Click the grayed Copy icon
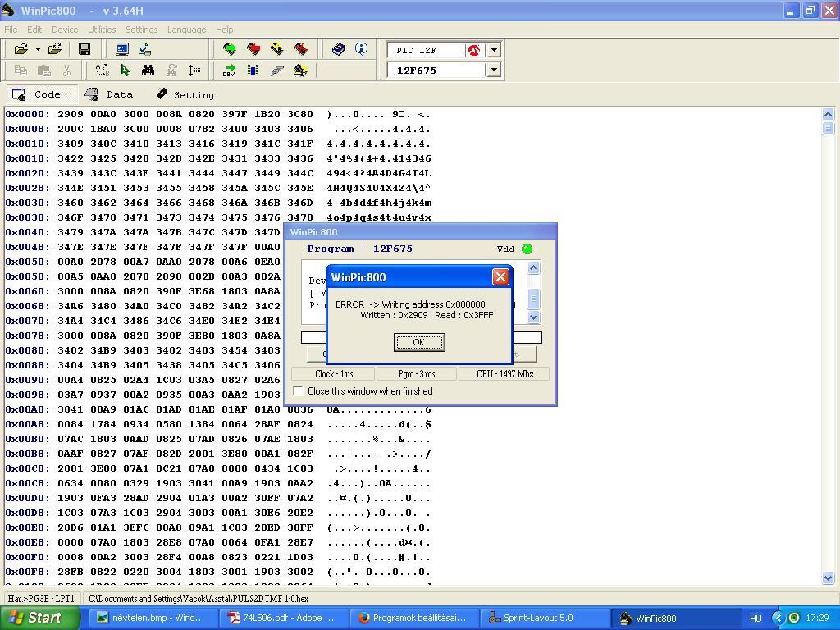 (21, 71)
